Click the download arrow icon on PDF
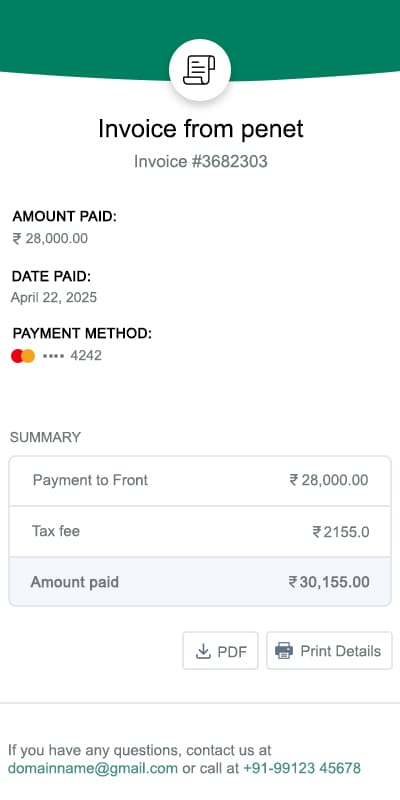This screenshot has height=800, width=400. tap(203, 651)
